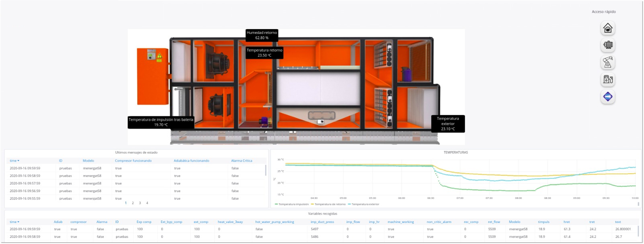Sort variables table by non_critic_alarm column
Screen dimensions: 644x244
pos(439,222)
